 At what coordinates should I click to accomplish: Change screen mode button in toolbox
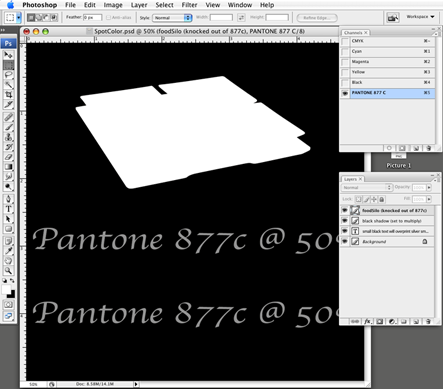8,316
